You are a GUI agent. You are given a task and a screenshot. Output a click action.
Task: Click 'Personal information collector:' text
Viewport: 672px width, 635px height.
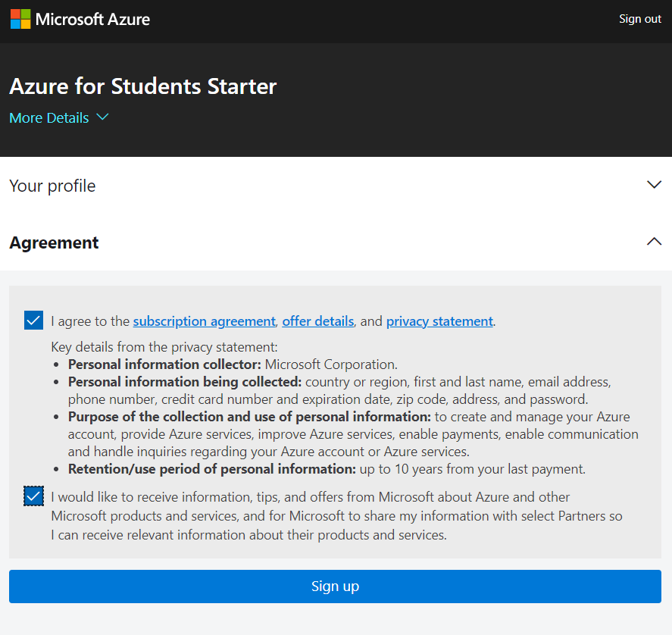pyautogui.click(x=164, y=364)
